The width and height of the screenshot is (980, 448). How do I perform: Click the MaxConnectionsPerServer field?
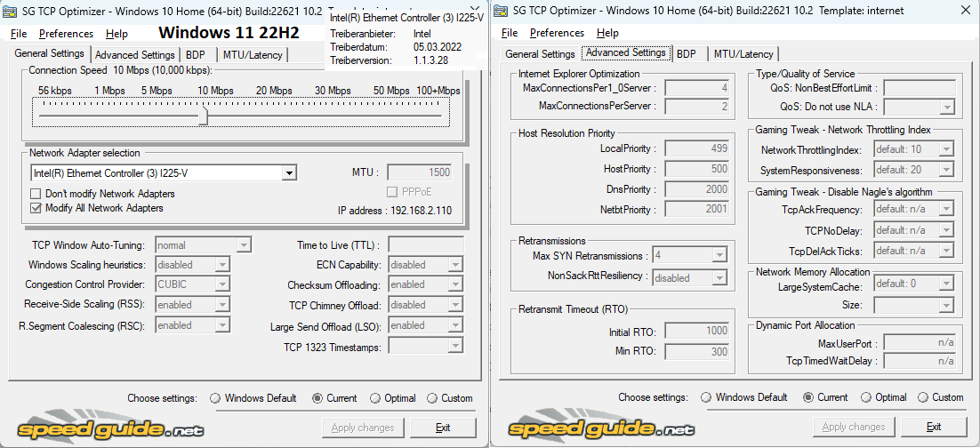click(x=697, y=107)
